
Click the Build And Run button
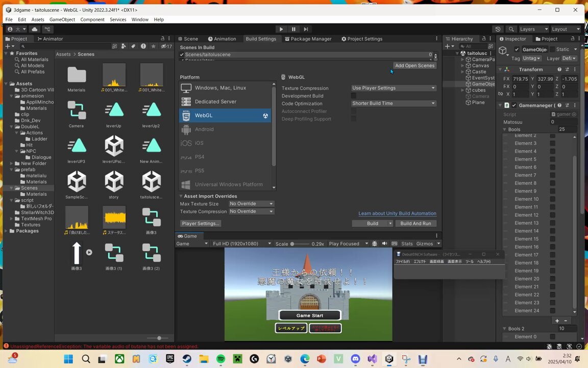coord(415,223)
